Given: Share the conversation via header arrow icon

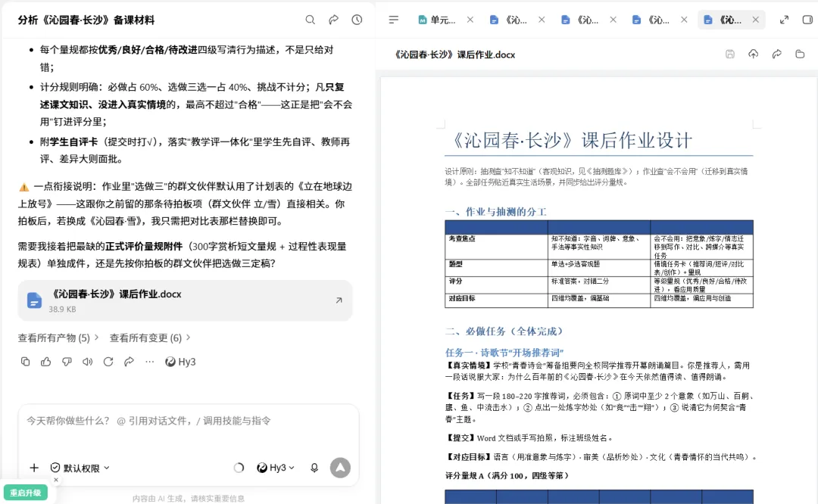Looking at the screenshot, I should pyautogui.click(x=333, y=20).
